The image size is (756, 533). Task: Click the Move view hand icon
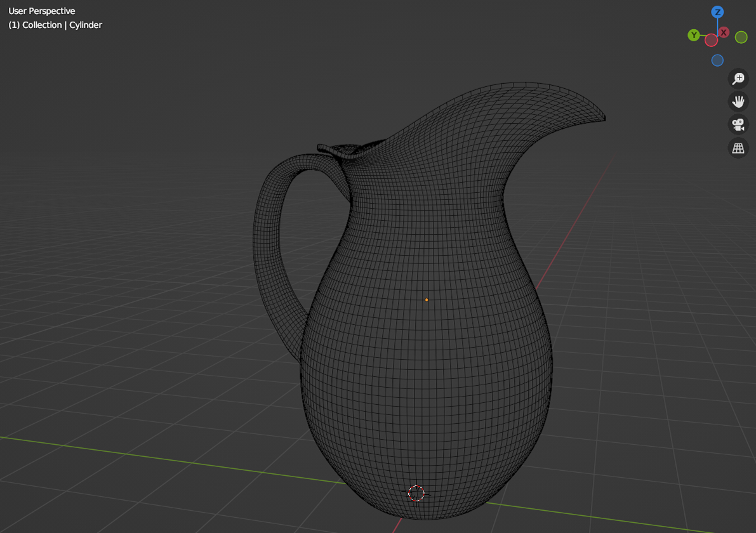pos(738,102)
